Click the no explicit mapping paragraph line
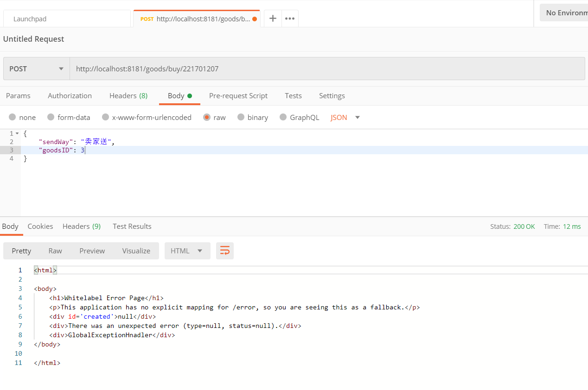The width and height of the screenshot is (588, 390). click(234, 307)
